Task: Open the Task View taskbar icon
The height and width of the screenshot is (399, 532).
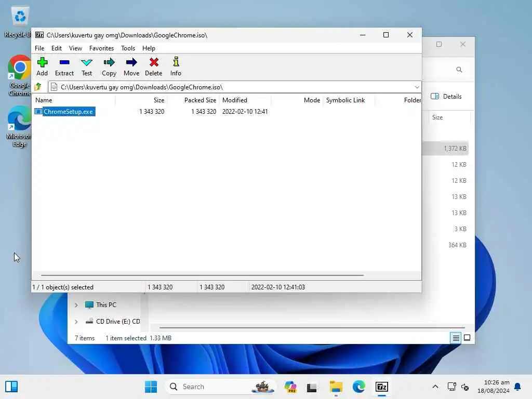Action: tap(312, 387)
